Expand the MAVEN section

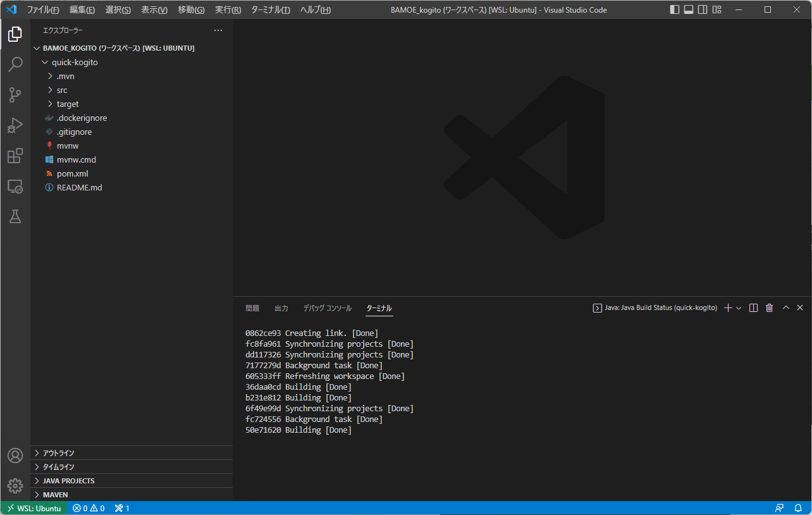(132, 495)
